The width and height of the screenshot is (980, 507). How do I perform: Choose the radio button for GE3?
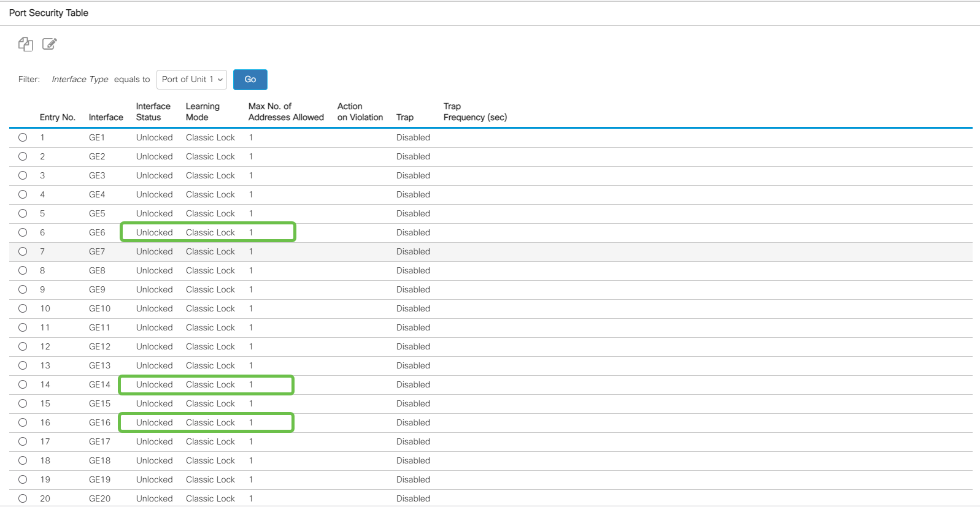23,175
